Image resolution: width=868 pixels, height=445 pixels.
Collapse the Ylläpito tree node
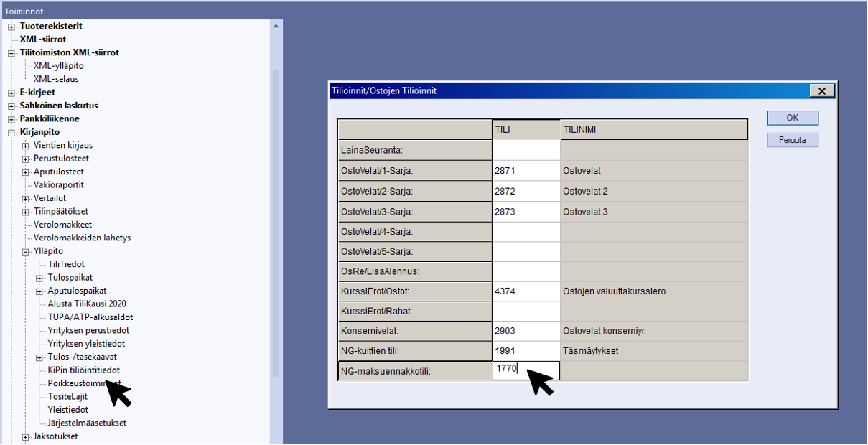pos(26,251)
